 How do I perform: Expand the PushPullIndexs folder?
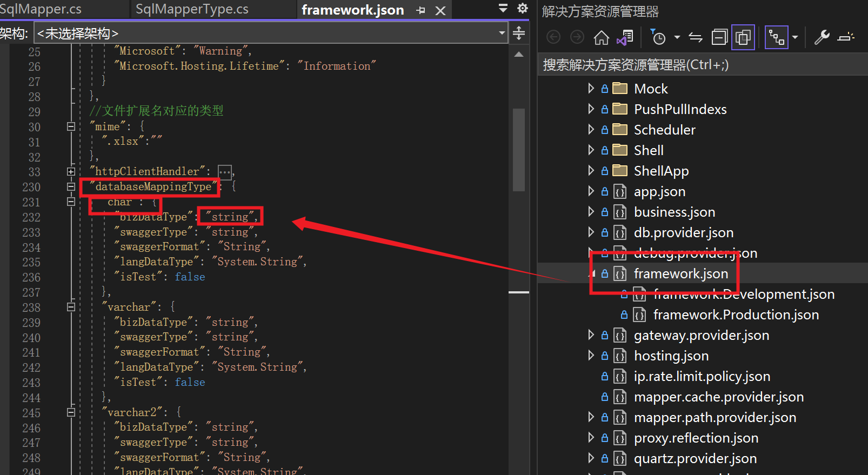tap(591, 109)
